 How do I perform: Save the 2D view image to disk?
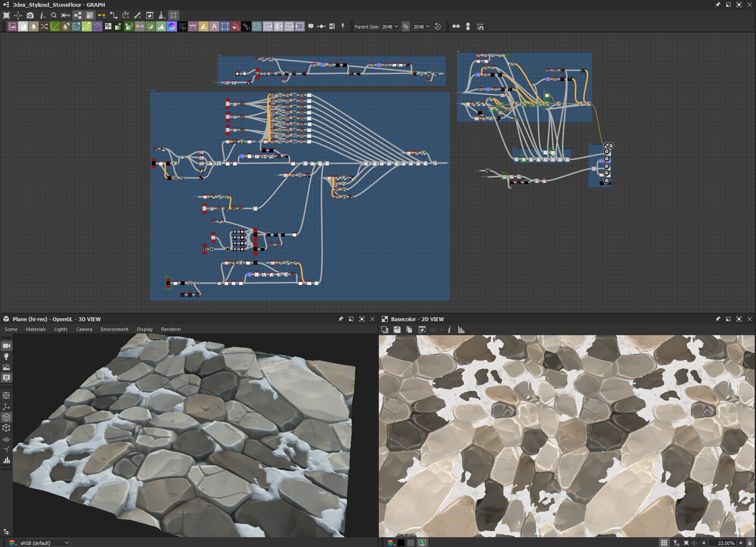pos(397,330)
